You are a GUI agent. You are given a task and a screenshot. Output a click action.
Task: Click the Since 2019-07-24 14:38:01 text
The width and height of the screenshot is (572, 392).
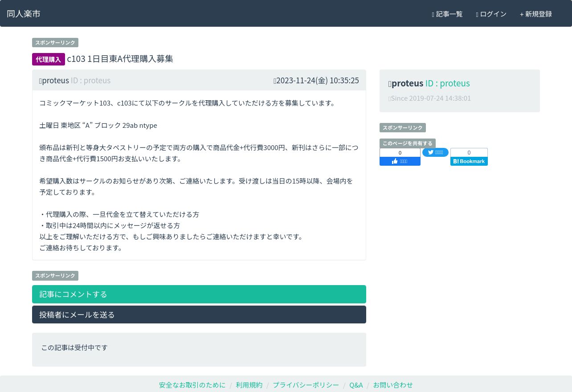(x=430, y=98)
